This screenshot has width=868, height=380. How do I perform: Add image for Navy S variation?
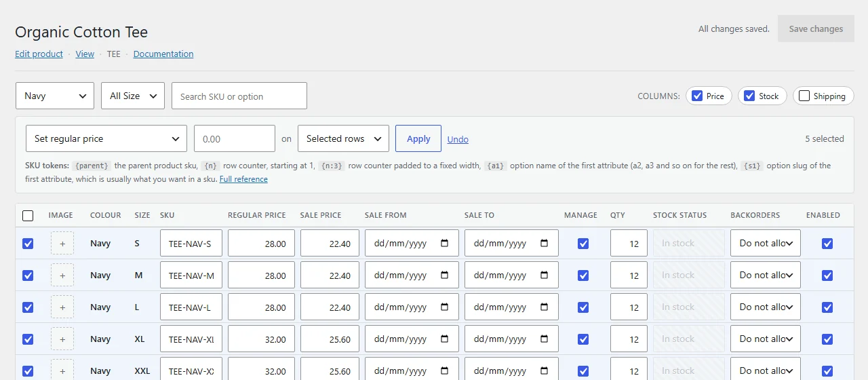[62, 244]
